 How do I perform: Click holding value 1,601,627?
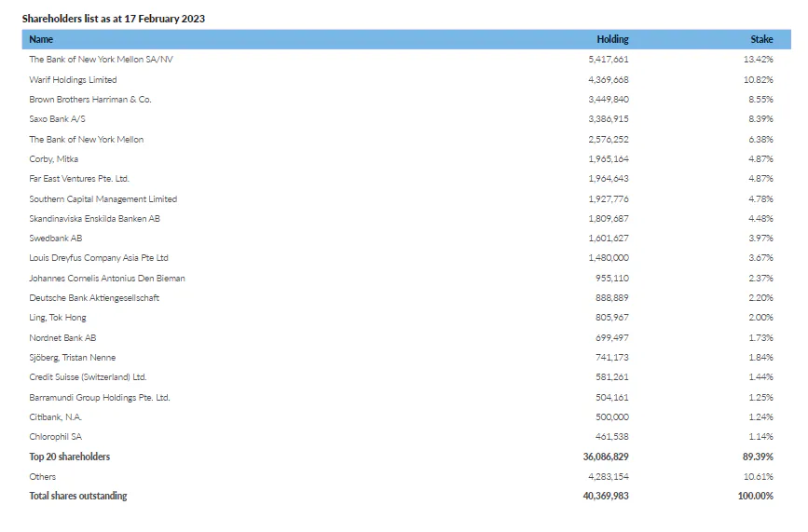(x=609, y=239)
